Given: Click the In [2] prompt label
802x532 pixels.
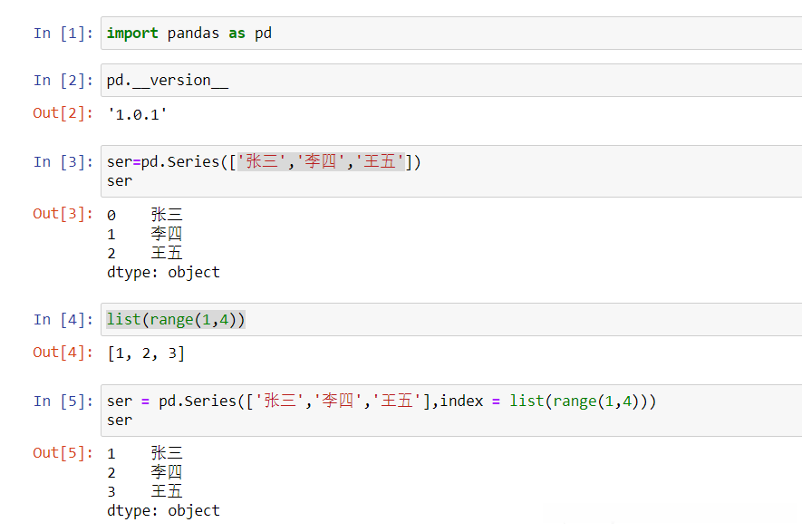Looking at the screenshot, I should [x=63, y=81].
